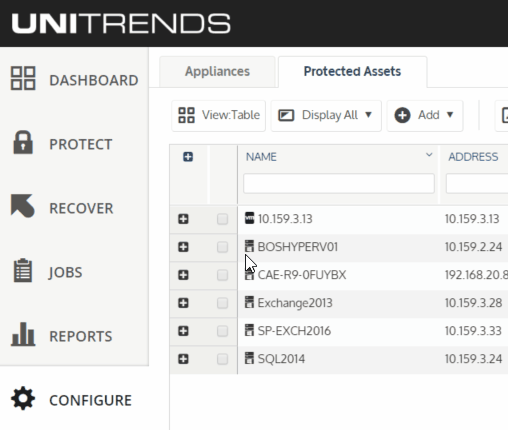This screenshot has width=508, height=430.
Task: Tick the CAE-R9-0FUYBX row checkbox
Action: [x=222, y=275]
